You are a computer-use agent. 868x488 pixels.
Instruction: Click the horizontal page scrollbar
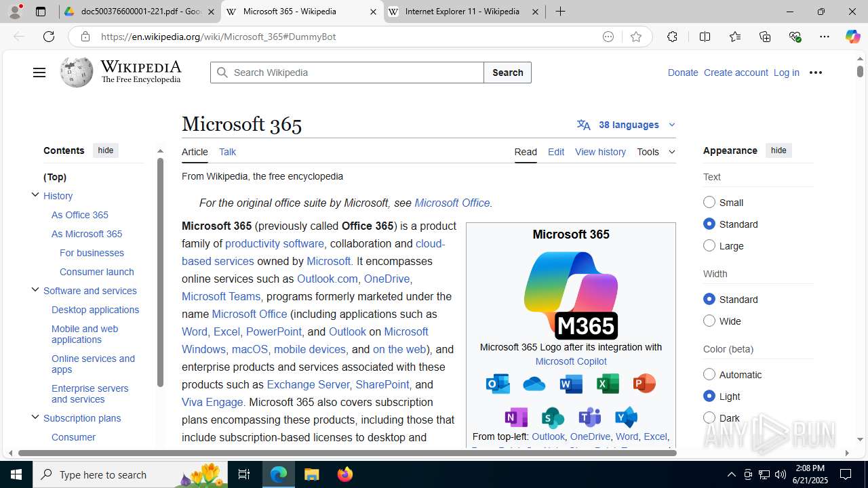pyautogui.click(x=347, y=453)
